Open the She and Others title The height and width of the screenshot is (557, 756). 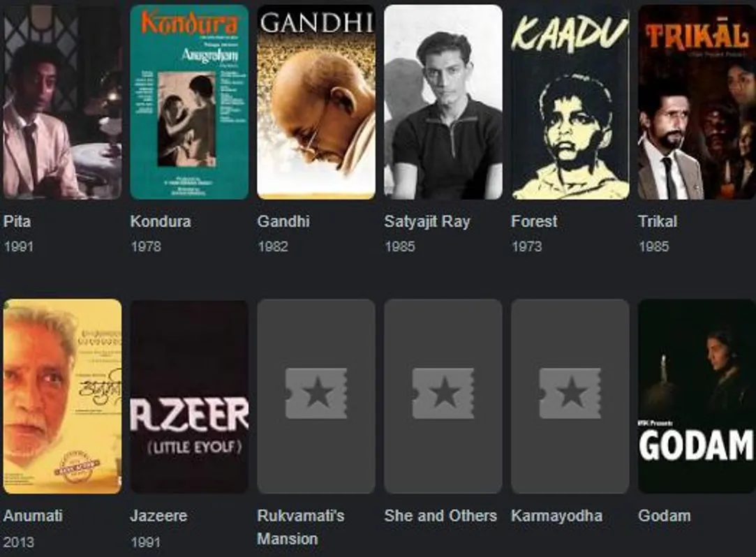[440, 516]
